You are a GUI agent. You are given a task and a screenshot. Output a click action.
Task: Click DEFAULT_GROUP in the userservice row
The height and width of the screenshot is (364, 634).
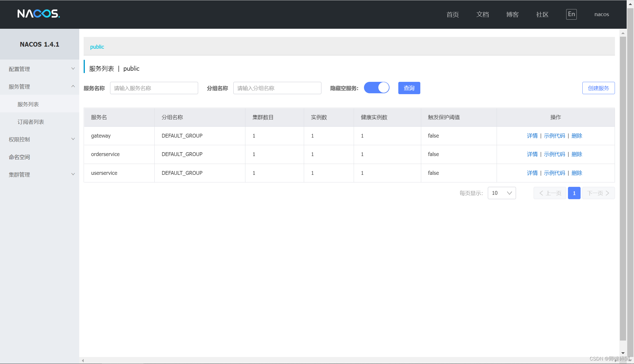pyautogui.click(x=182, y=173)
